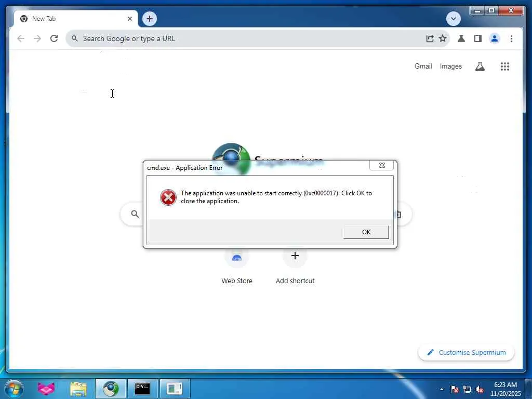Show hidden system tray icons
The image size is (532, 399).
pyautogui.click(x=442, y=389)
